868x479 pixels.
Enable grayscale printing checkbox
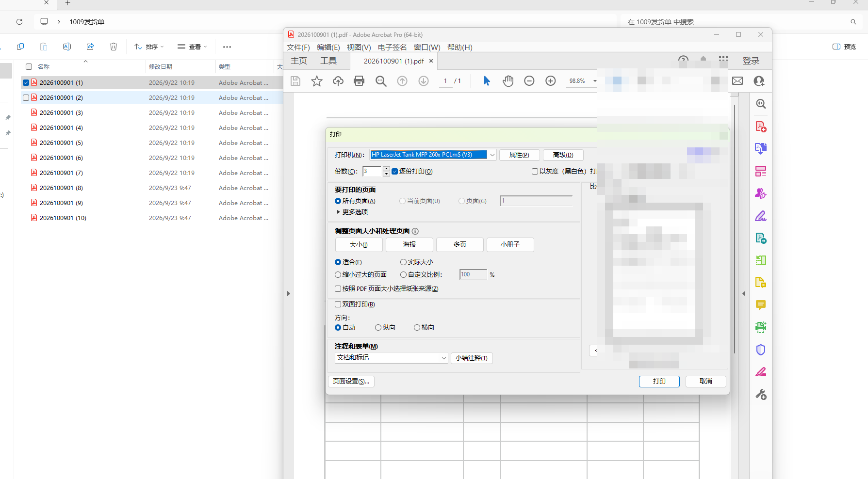point(535,171)
